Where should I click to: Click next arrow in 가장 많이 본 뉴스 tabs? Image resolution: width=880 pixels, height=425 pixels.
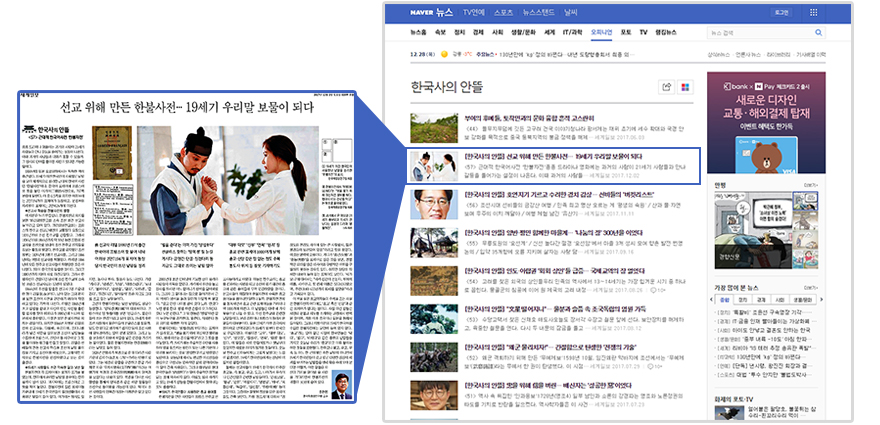(822, 300)
